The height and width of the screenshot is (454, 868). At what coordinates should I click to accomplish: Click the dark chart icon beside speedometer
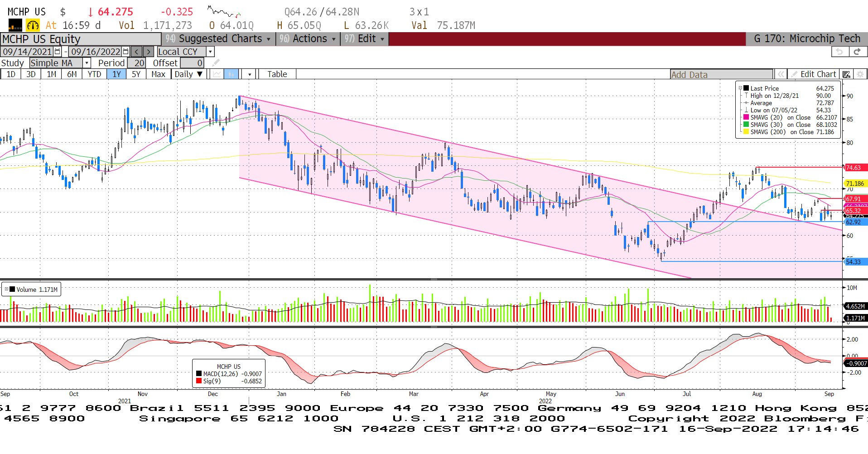tap(15, 25)
